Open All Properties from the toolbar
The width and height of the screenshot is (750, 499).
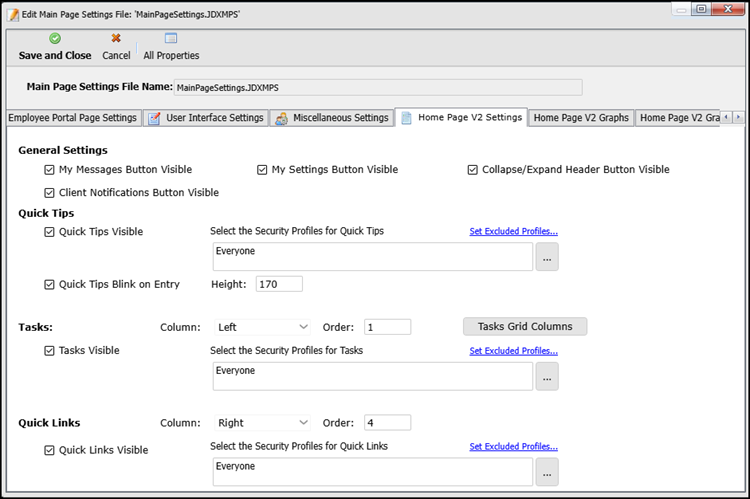tap(171, 46)
